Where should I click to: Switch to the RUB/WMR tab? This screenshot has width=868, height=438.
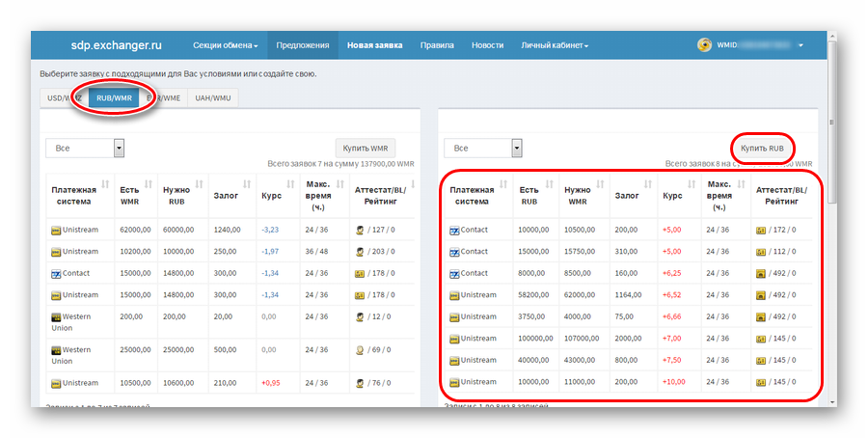click(114, 98)
